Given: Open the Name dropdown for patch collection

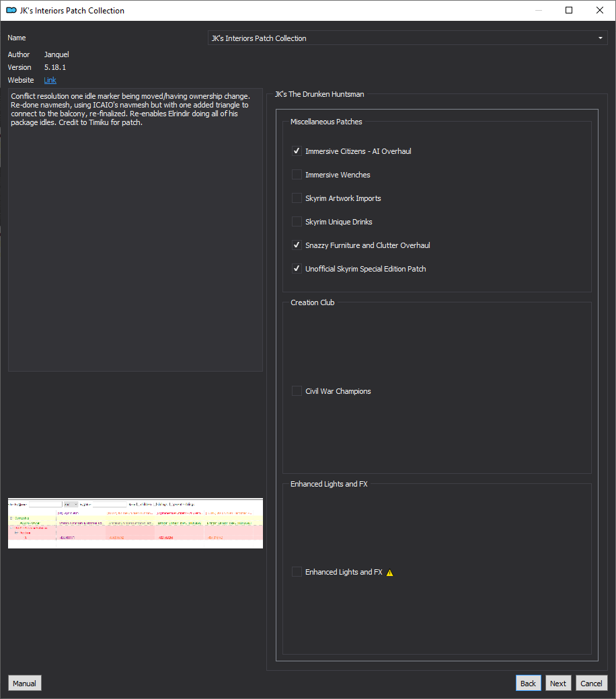Looking at the screenshot, I should (408, 38).
